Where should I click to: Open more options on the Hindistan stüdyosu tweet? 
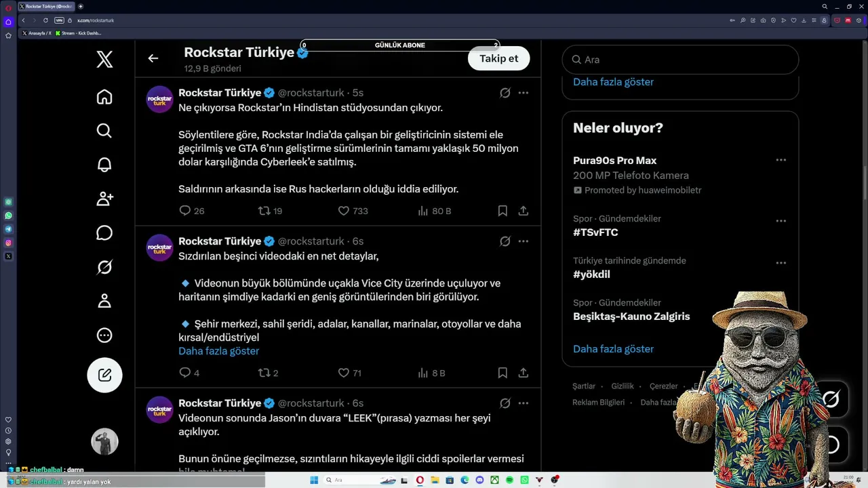pos(524,93)
